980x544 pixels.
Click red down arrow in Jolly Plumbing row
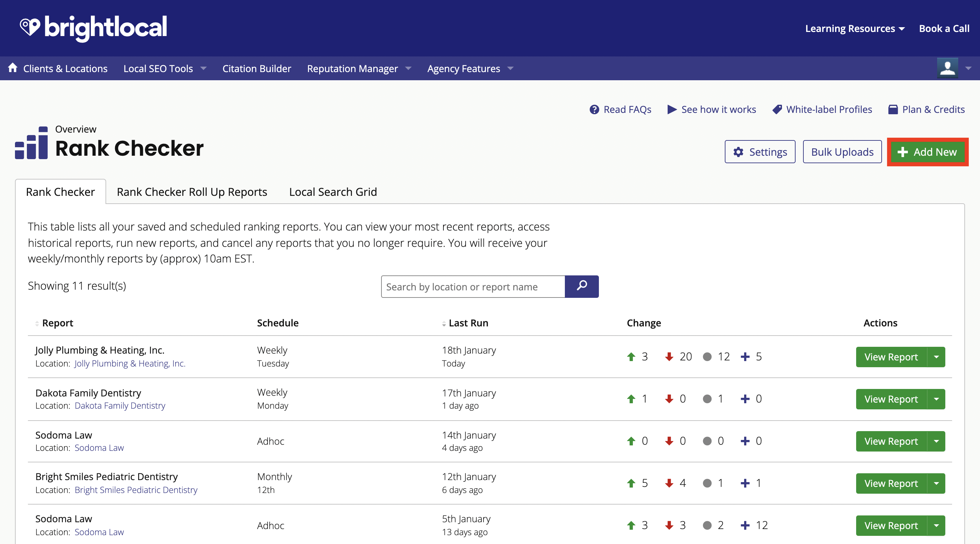pos(669,357)
